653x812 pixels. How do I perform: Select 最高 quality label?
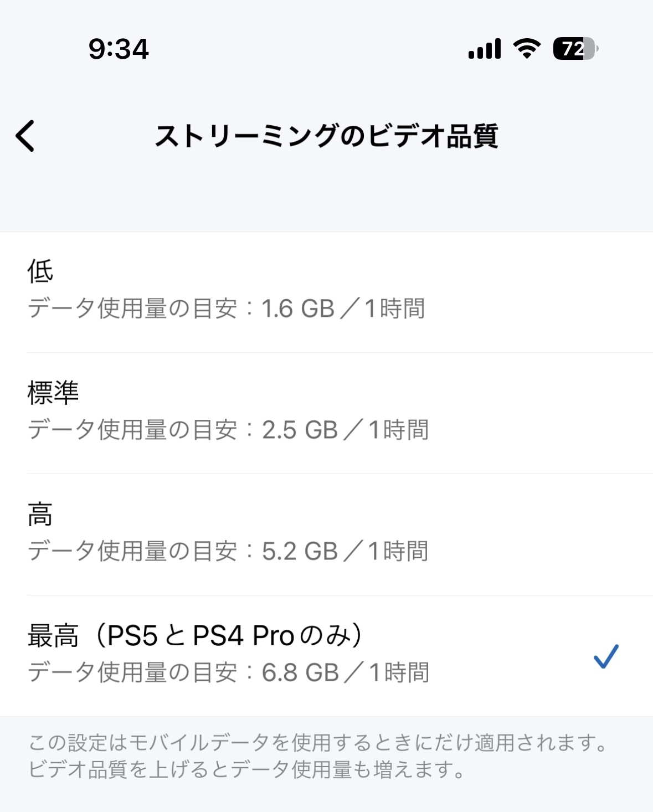tap(53, 635)
